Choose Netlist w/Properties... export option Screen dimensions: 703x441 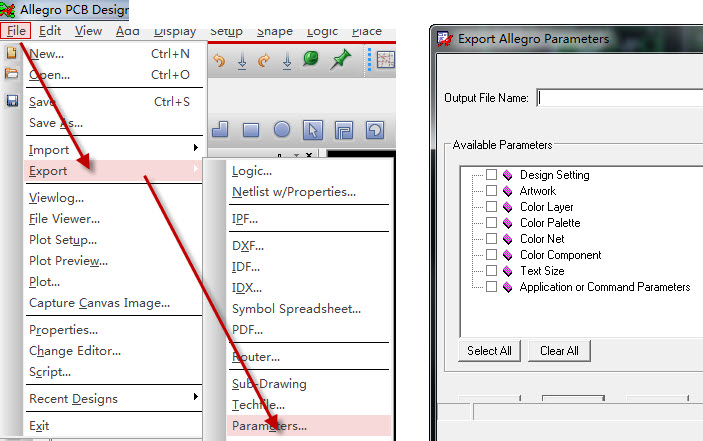click(x=294, y=192)
